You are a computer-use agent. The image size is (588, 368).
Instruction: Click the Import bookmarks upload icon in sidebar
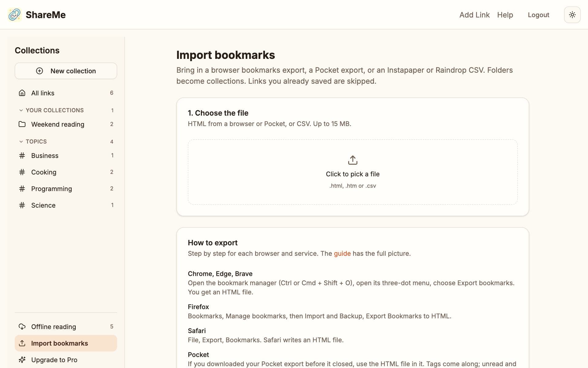[22, 343]
